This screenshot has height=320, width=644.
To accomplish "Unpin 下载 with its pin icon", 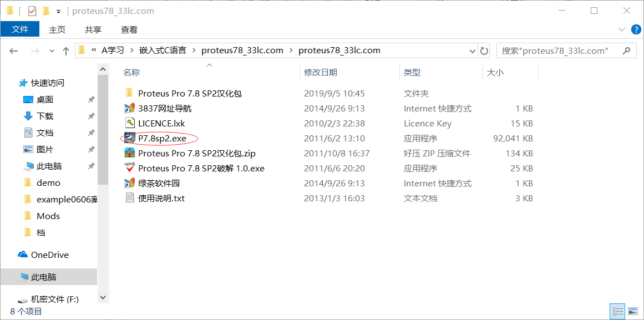I will tap(91, 116).
